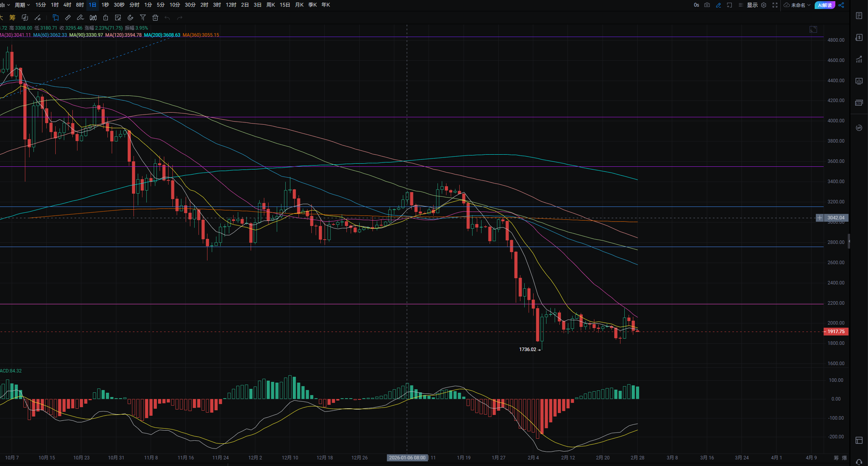Open the 周期 period dropdown
Image resolution: width=868 pixels, height=466 pixels.
coord(22,5)
